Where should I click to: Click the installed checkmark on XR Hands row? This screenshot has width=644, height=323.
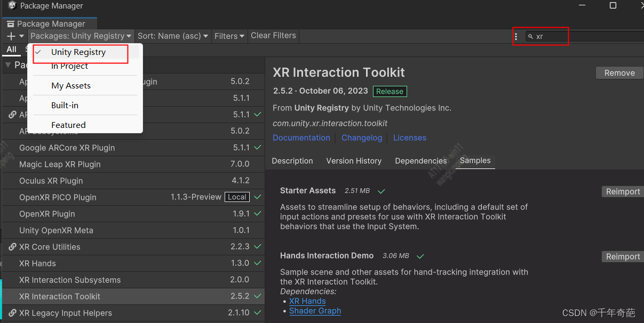tap(258, 263)
